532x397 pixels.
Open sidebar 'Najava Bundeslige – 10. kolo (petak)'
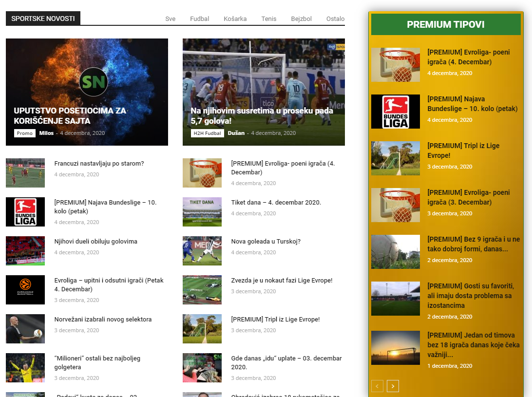473,104
